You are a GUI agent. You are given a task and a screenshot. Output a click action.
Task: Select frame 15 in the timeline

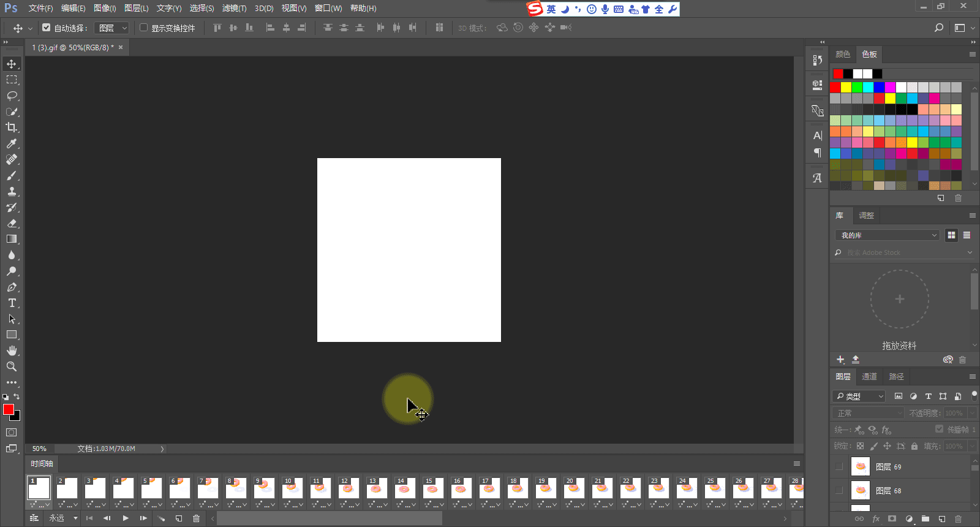coord(432,488)
